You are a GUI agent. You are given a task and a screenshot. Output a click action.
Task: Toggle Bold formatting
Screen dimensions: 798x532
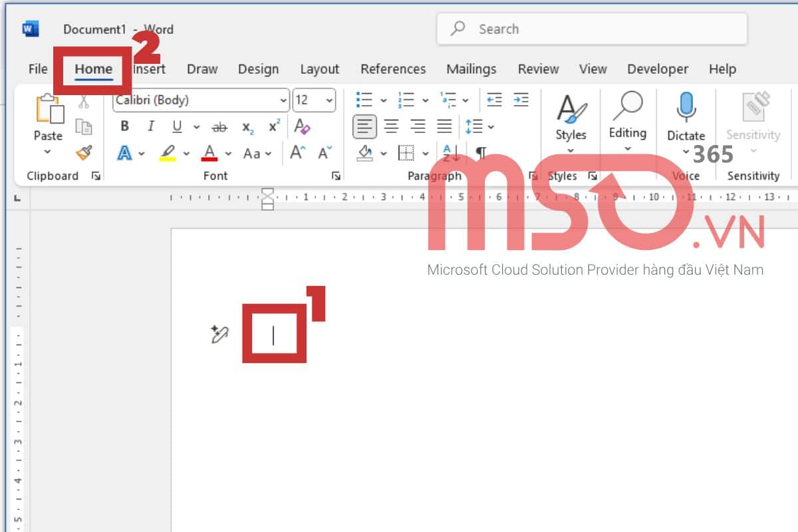124,126
